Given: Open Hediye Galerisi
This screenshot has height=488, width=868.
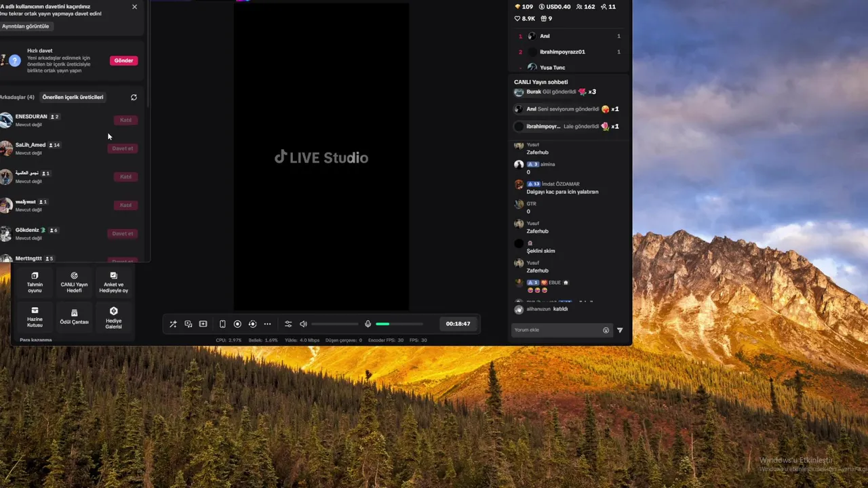Looking at the screenshot, I should tap(113, 317).
